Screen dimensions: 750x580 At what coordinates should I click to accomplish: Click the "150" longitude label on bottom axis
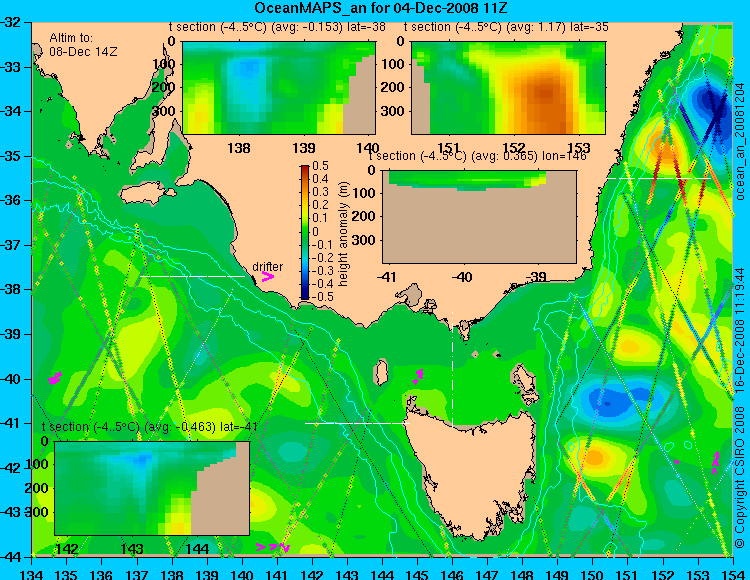click(x=593, y=574)
